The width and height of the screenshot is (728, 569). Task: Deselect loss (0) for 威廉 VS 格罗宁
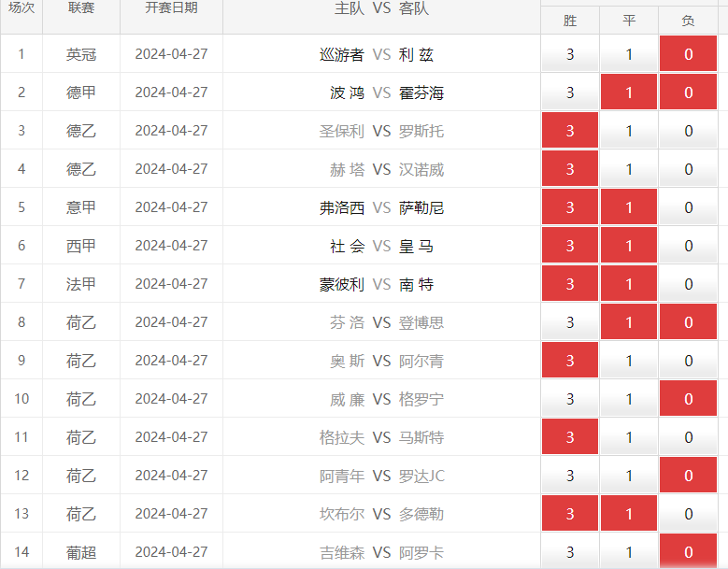pos(688,399)
